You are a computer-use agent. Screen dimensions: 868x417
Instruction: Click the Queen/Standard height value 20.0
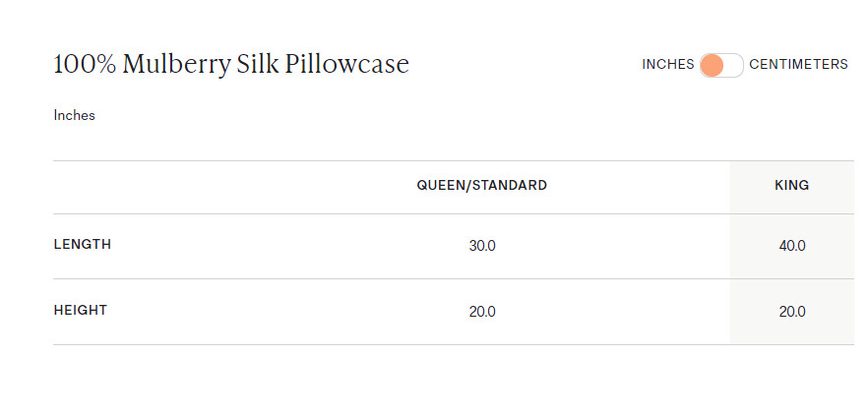482,312
